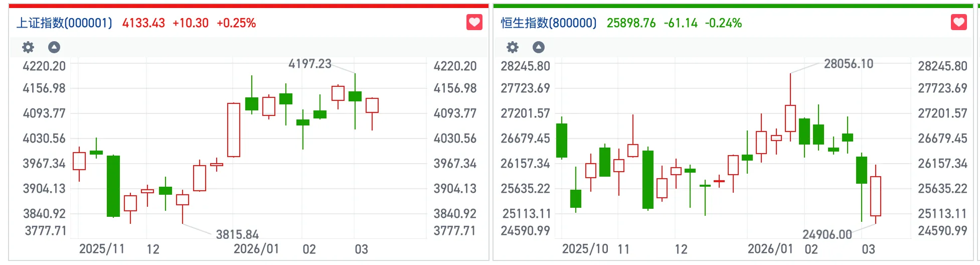Image resolution: width=980 pixels, height=265 pixels.
Task: Click the tallest hollow red candle in 上证指数 chart
Action: 234,130
